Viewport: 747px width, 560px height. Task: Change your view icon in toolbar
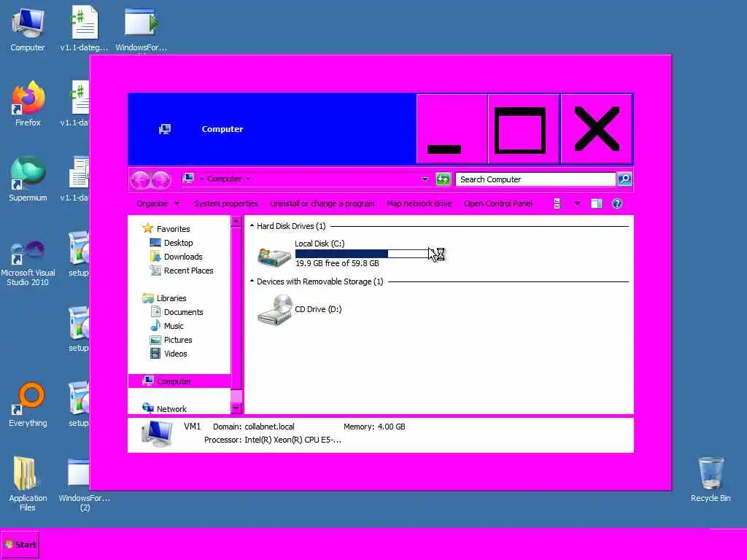click(557, 204)
